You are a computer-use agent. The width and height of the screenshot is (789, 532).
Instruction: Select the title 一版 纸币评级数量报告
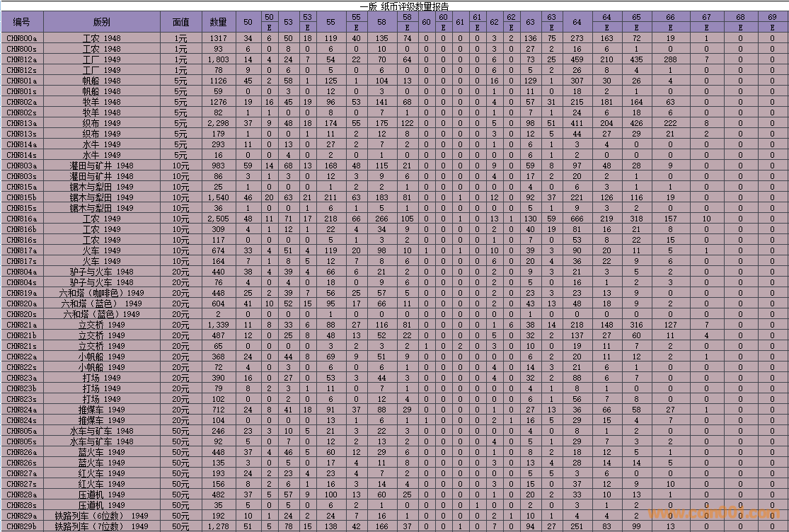[x=404, y=6]
